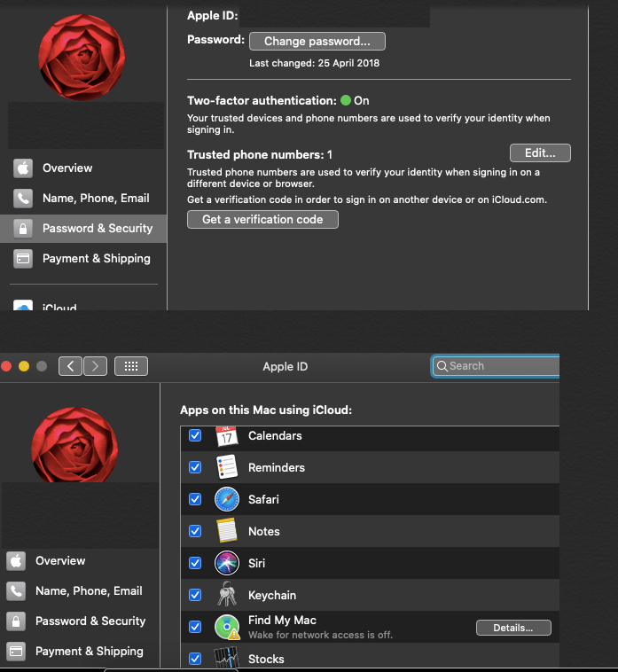
Task: Click the Stocks app icon
Action: coord(226,658)
